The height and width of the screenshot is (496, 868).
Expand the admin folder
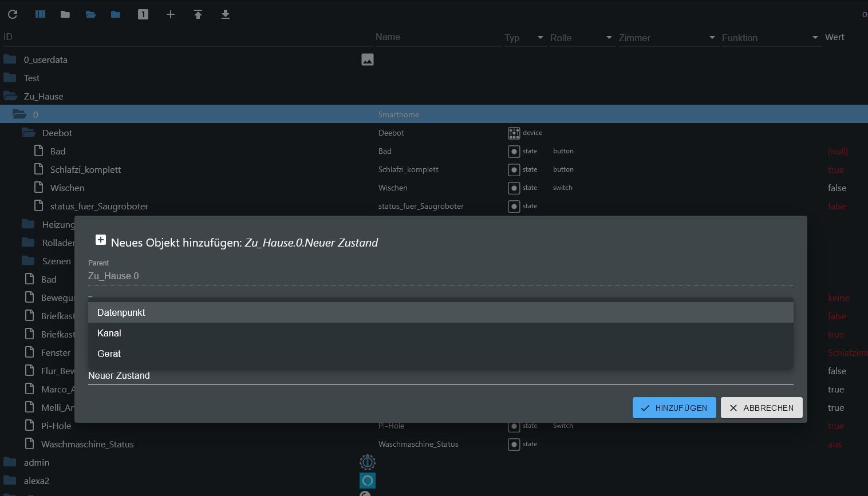(x=10, y=462)
